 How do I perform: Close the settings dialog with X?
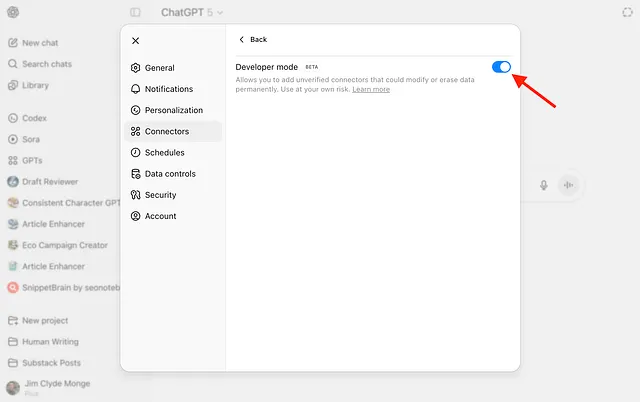tap(136, 41)
